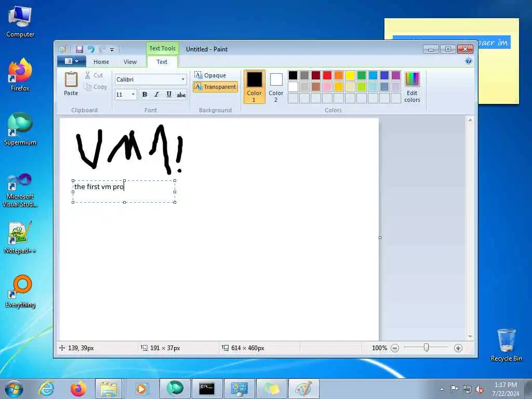Toggle Underline text formatting

tap(169, 95)
